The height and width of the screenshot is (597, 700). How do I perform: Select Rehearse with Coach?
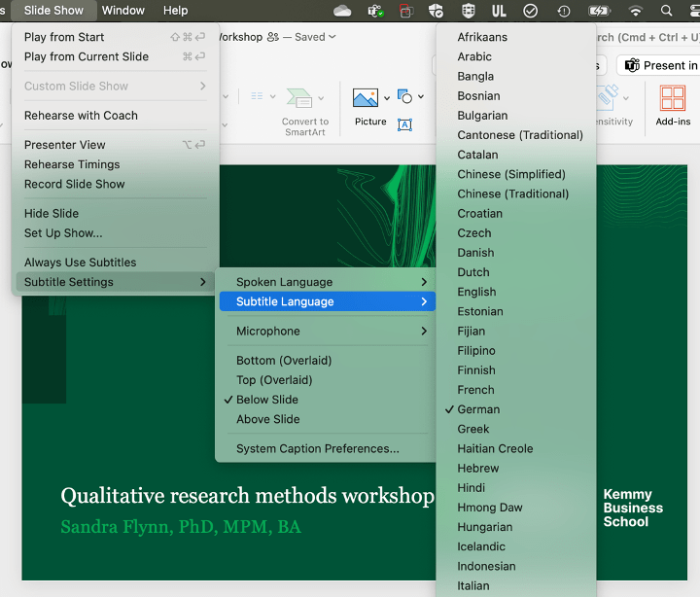tap(81, 116)
